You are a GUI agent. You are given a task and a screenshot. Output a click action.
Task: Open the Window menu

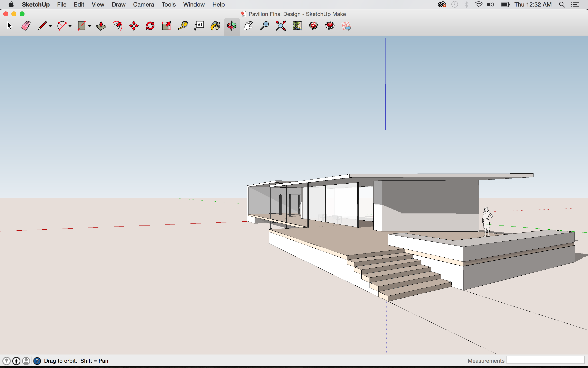(x=194, y=4)
